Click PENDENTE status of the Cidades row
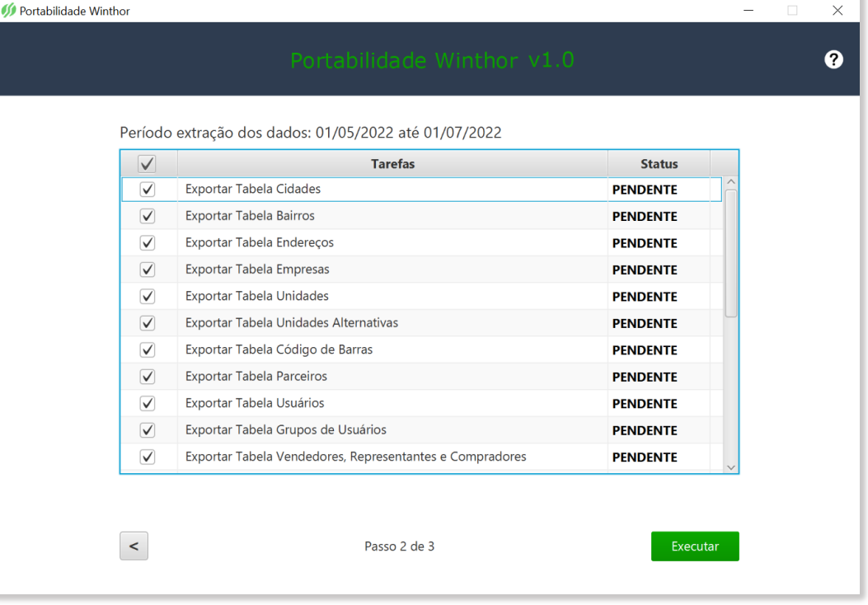Image resolution: width=868 pixels, height=605 pixels. [x=645, y=190]
